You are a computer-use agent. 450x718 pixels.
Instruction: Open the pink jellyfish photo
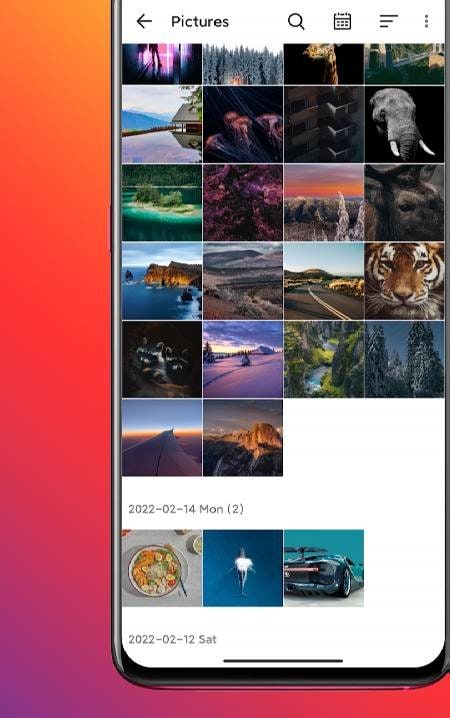pyautogui.click(x=243, y=124)
